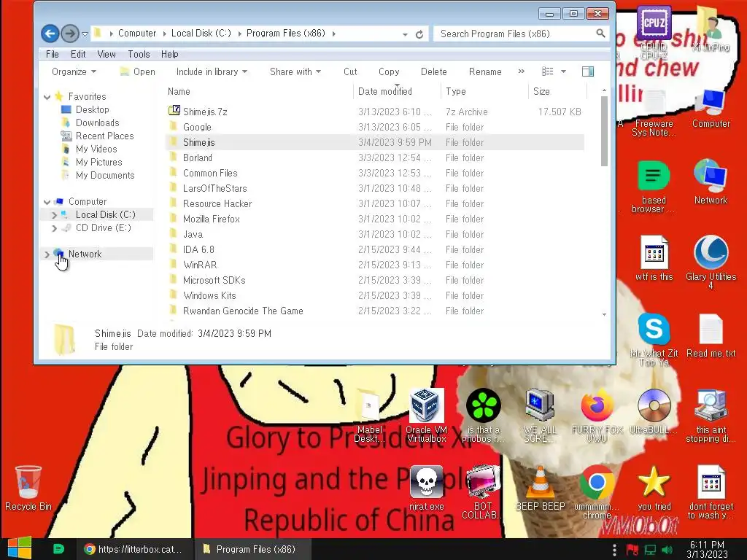Open the view options dropdown arrow
The image size is (747, 560).
tap(563, 71)
